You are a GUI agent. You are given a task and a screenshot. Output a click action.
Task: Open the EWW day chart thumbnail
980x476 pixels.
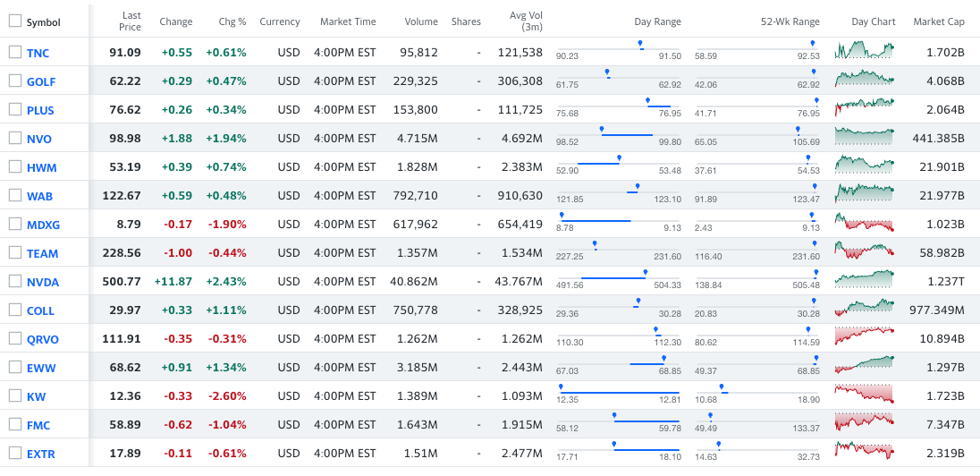865,365
